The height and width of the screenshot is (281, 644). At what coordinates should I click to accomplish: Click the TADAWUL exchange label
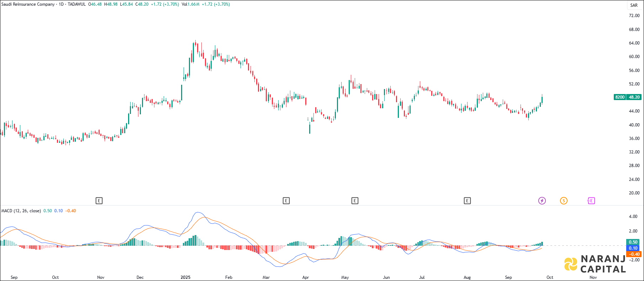pyautogui.click(x=77, y=4)
